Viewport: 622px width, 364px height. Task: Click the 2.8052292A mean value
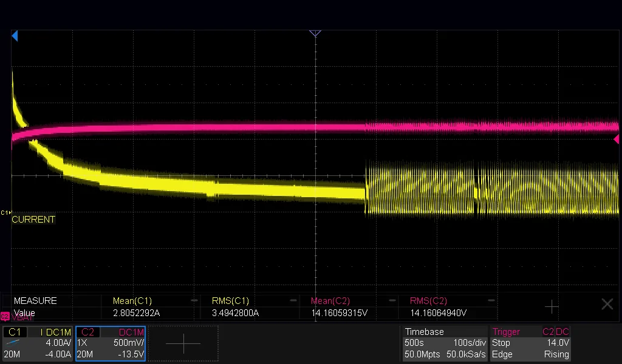pos(137,313)
